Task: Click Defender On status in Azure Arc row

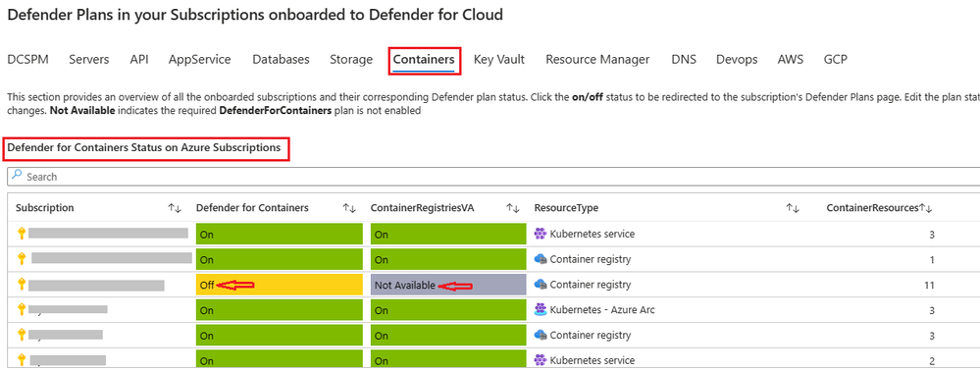Action: pos(280,310)
